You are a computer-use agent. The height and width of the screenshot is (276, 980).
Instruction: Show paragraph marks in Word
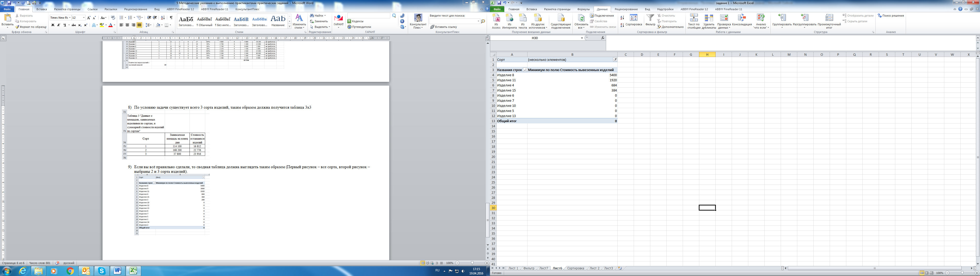[x=171, y=18]
